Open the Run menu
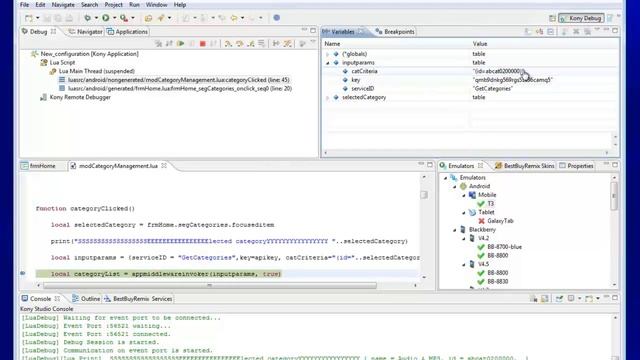 (x=134, y=5)
